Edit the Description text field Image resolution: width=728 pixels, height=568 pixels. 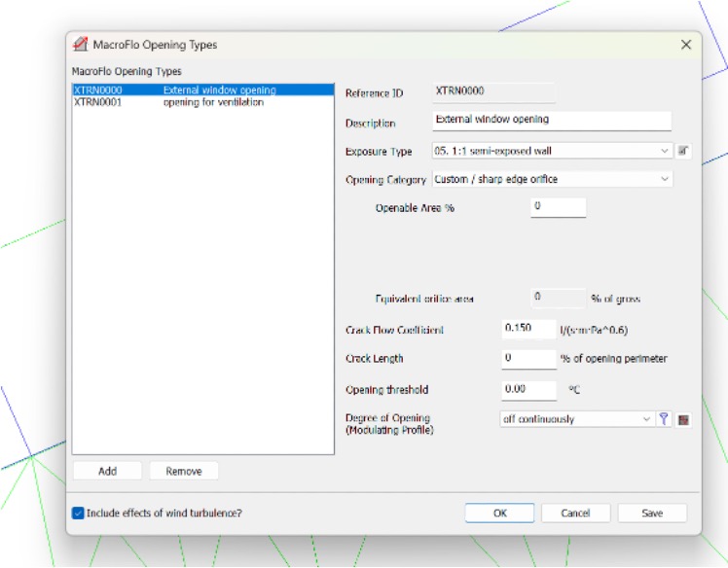[x=552, y=121]
